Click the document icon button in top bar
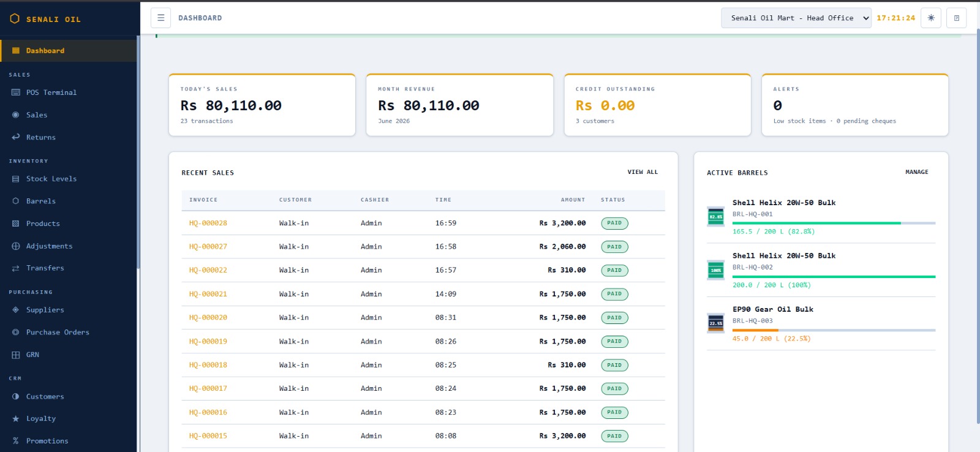 pyautogui.click(x=957, y=18)
